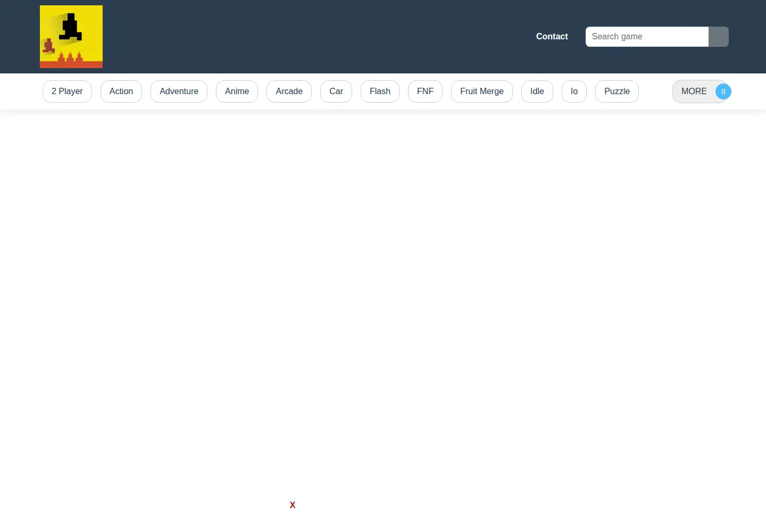Browse Puzzle games

pos(617,92)
